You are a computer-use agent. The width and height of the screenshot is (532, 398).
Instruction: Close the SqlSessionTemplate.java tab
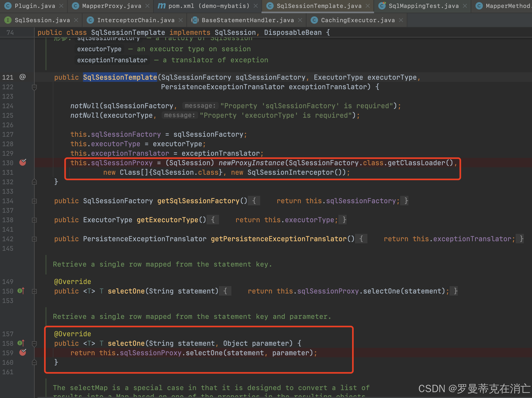coord(368,6)
